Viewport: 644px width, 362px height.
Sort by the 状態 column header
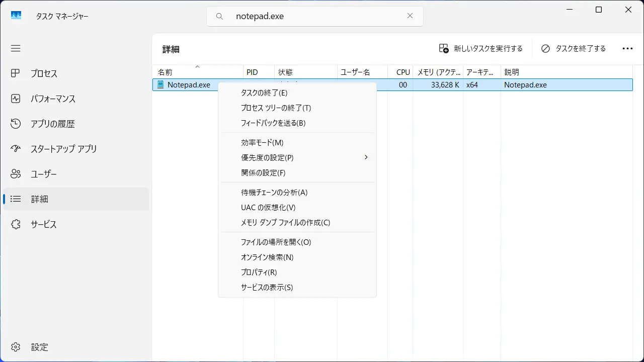(x=306, y=72)
